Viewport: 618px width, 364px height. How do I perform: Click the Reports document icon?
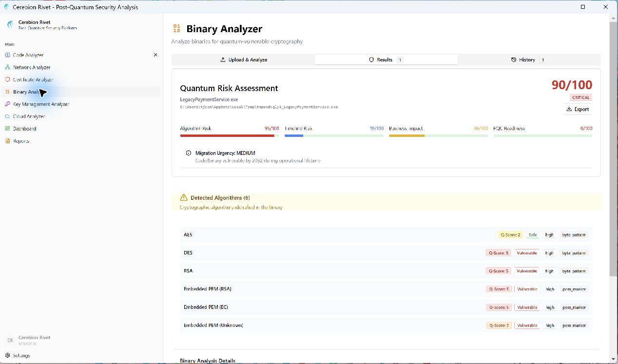(x=7, y=141)
